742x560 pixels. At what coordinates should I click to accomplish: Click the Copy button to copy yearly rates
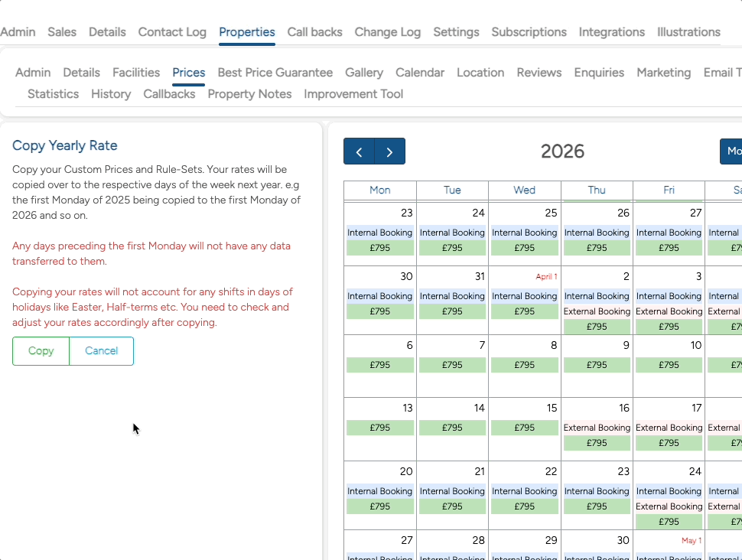pos(40,351)
